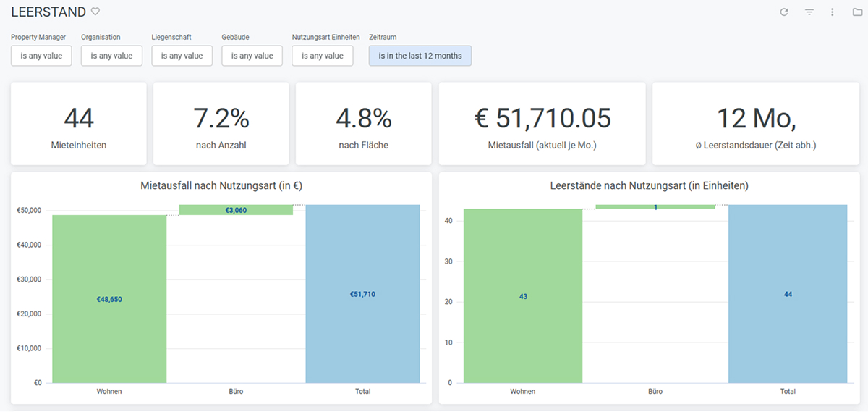This screenshot has width=868, height=412.
Task: Click the 12 Mo, Leerstandsdauer tile
Action: (755, 123)
